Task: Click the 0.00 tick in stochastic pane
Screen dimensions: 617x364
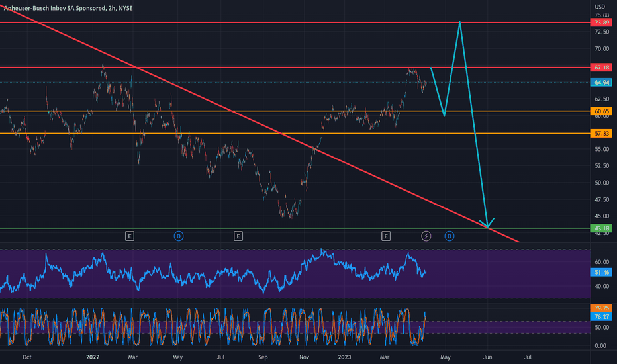Action: [x=600, y=346]
